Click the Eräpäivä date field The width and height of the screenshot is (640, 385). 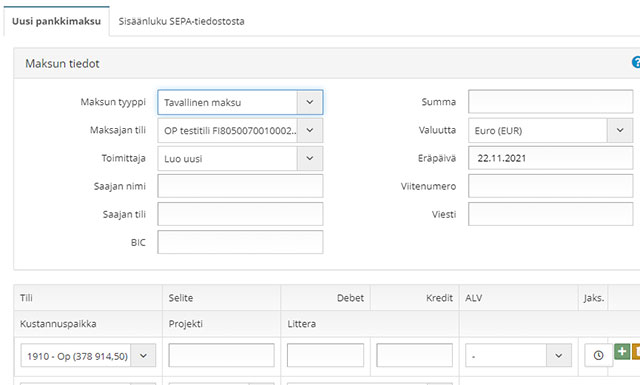550,158
